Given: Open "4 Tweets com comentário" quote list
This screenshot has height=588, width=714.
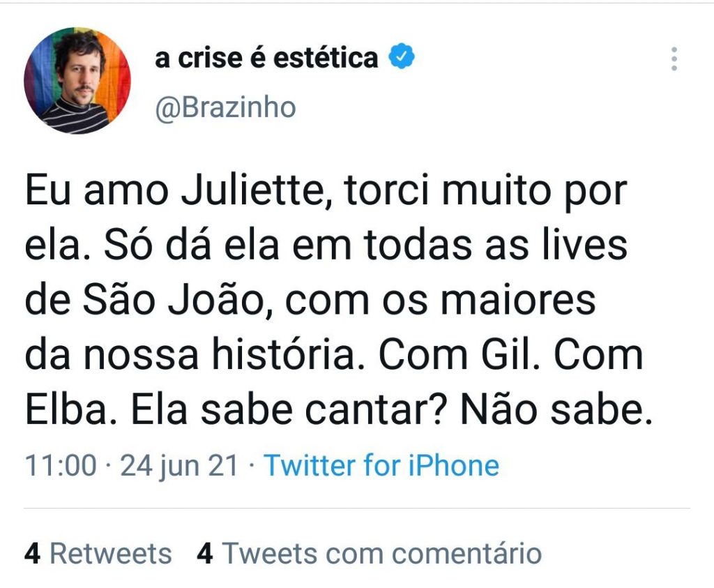Looking at the screenshot, I should [370, 553].
